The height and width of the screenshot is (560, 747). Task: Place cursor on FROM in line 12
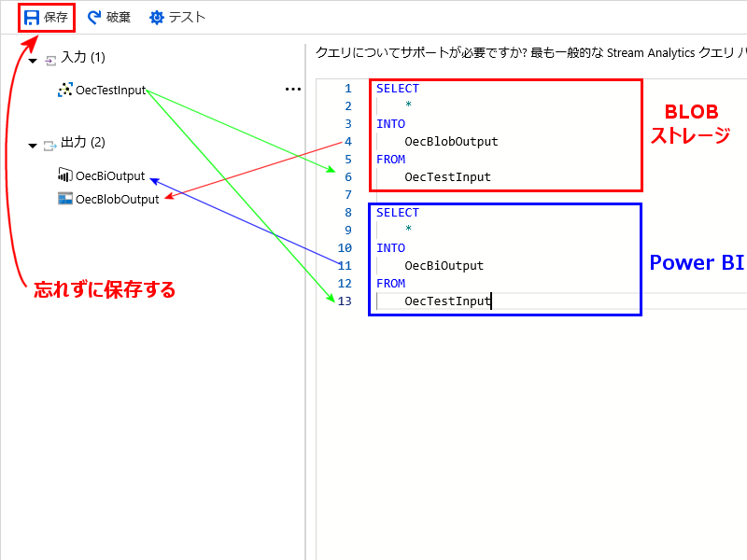[390, 284]
